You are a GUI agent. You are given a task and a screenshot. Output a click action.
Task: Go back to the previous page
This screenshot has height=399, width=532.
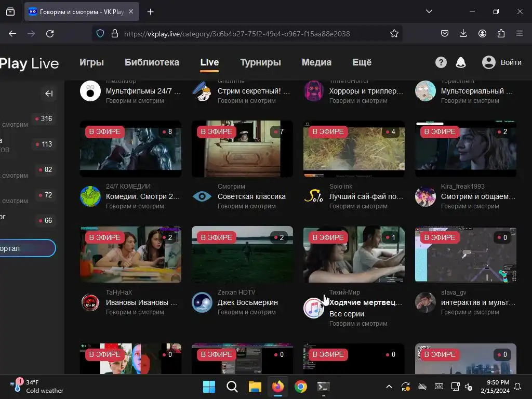coord(12,34)
